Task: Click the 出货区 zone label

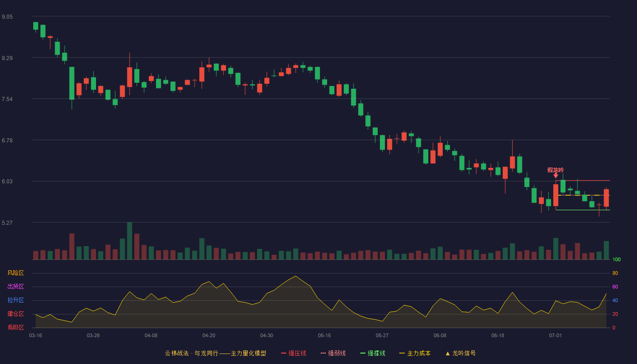Action: tap(15, 287)
